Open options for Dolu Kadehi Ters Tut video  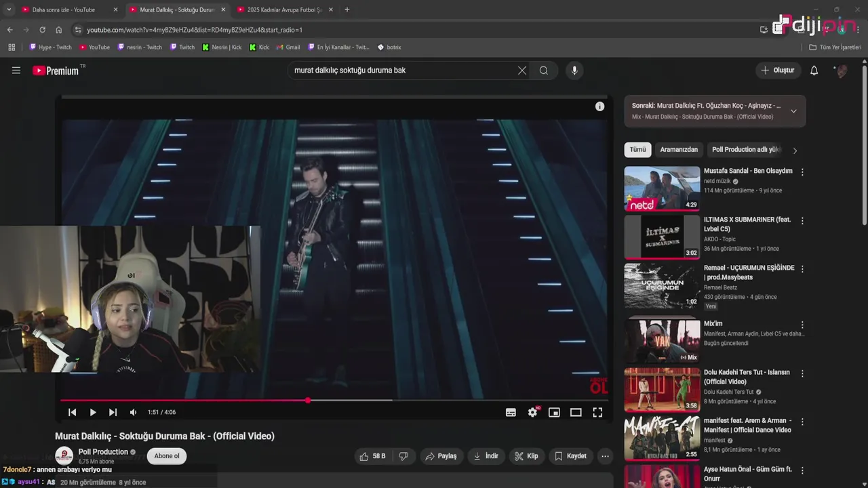point(802,373)
